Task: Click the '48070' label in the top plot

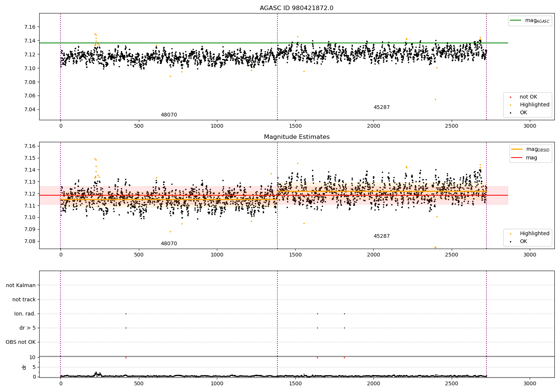Action: coord(169,115)
